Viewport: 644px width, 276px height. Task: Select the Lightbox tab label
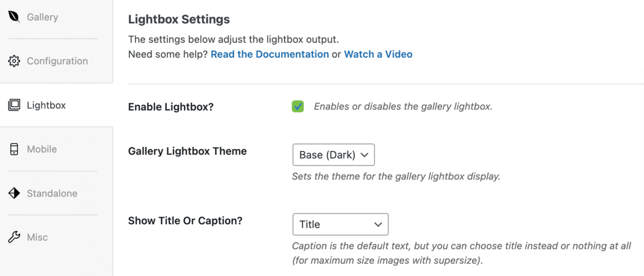coord(46,105)
